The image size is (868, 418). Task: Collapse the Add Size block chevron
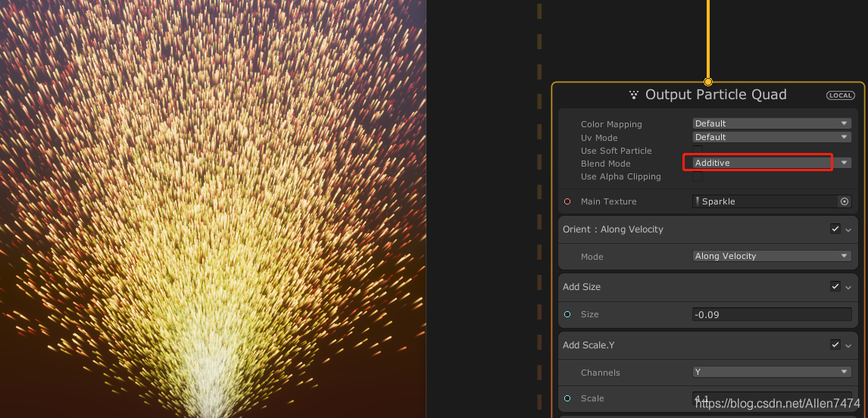(x=848, y=287)
